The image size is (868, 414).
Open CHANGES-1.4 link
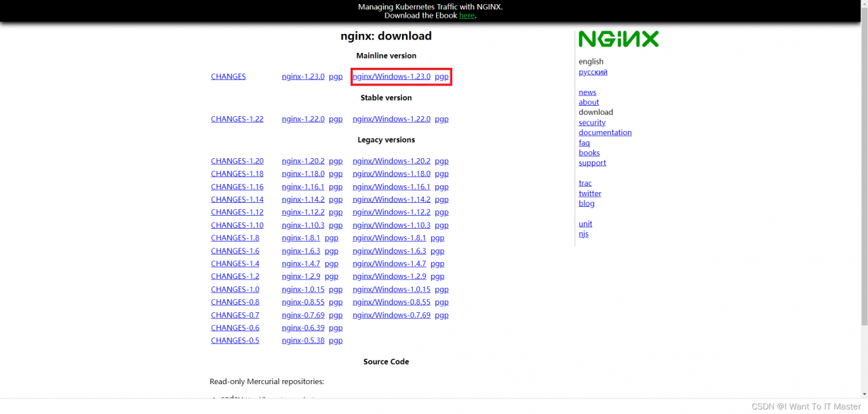[235, 264]
